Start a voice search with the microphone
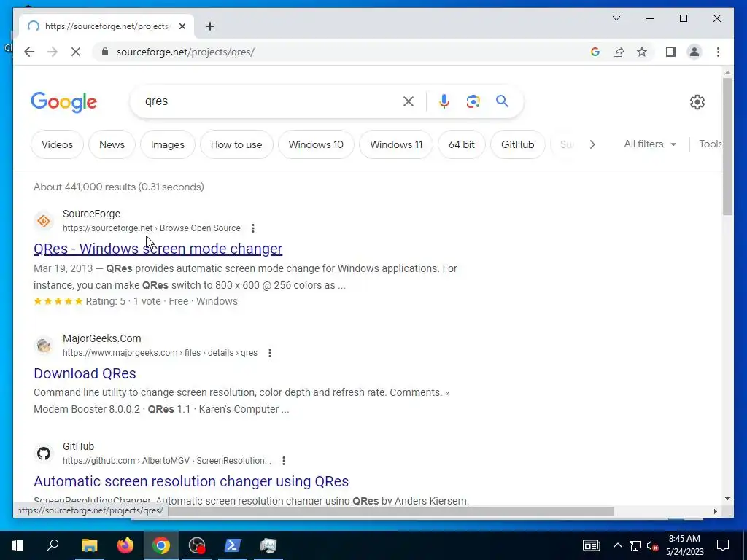Viewport: 747px width, 560px height. [x=444, y=101]
